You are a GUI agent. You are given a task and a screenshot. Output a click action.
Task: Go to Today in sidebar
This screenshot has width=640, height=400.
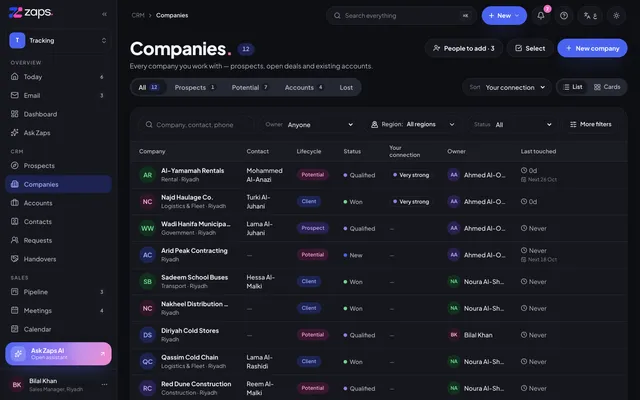pos(58,77)
